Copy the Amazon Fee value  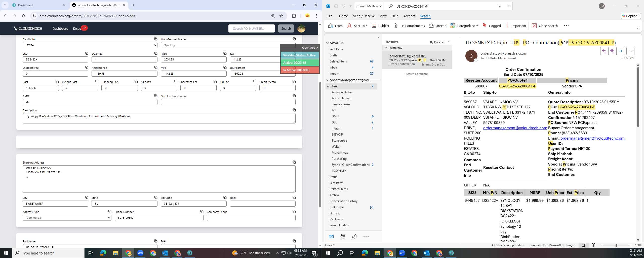tap(156, 67)
